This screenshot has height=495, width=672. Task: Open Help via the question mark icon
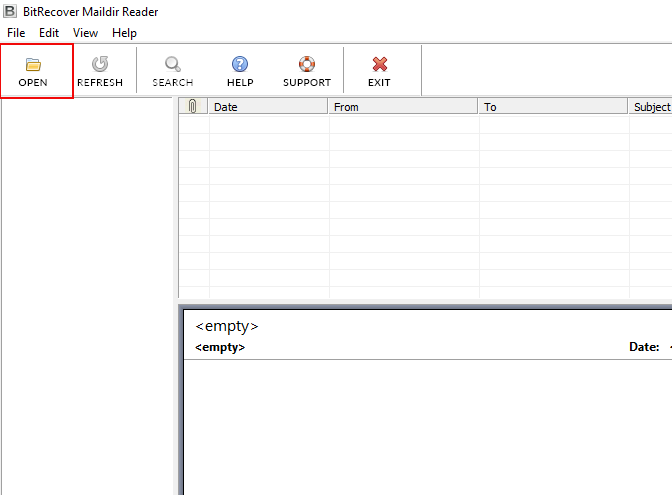[x=240, y=65]
